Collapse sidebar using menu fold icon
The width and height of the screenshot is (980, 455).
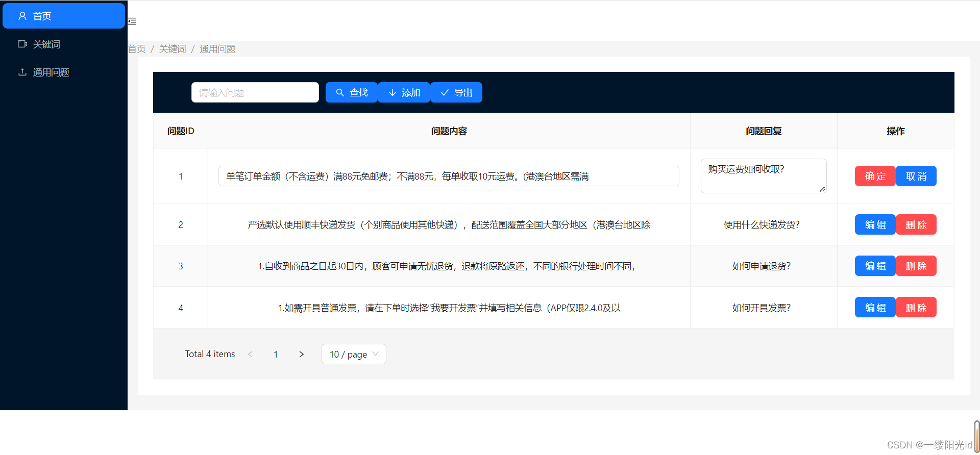point(132,21)
